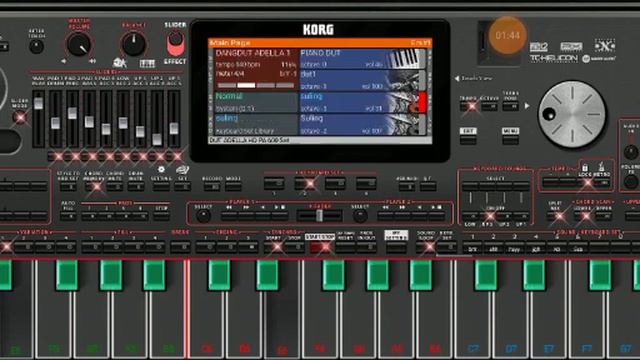
Task: Trigger Fill 4 button
Action: [x=155, y=247]
